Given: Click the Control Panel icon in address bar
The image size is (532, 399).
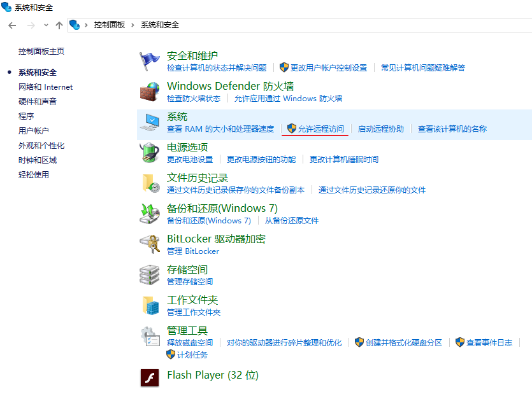Looking at the screenshot, I should pos(75,25).
